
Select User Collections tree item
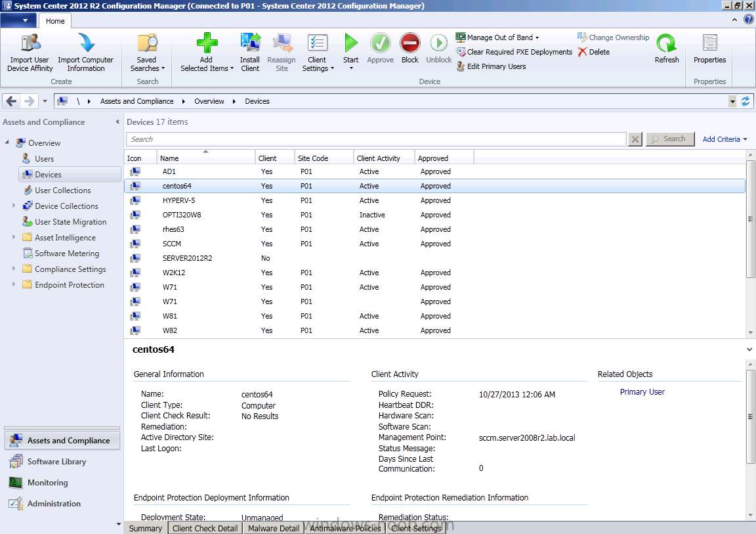[63, 190]
